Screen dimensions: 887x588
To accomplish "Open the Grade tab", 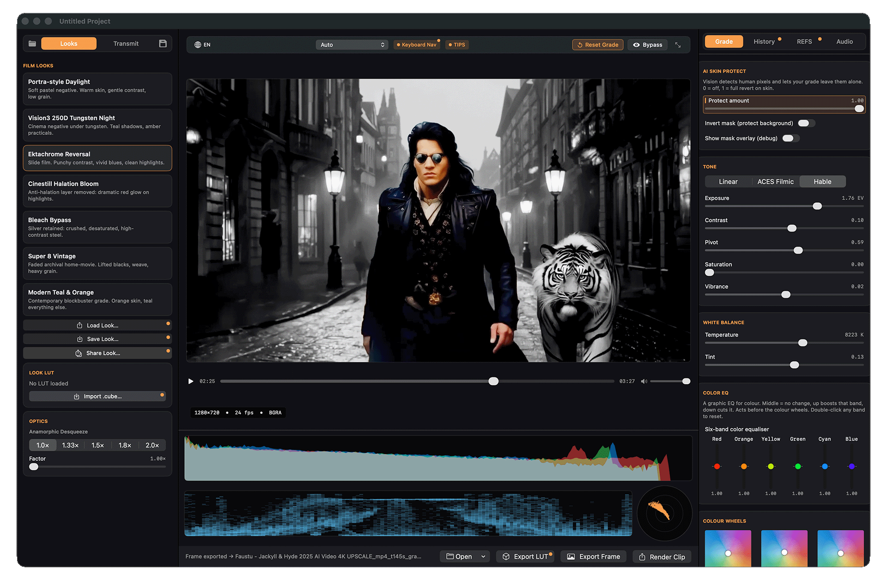I will click(x=724, y=42).
